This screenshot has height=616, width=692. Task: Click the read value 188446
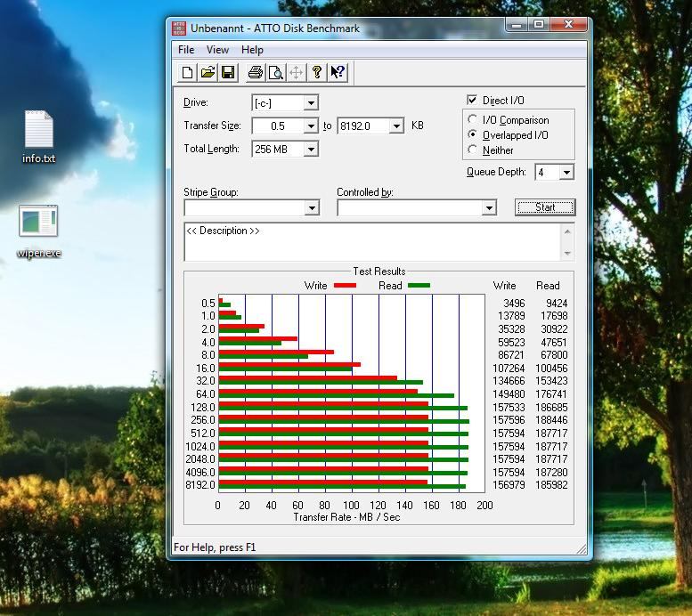551,420
